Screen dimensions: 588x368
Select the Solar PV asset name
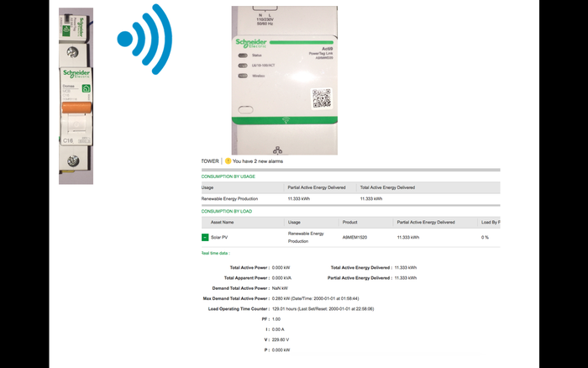pos(219,238)
